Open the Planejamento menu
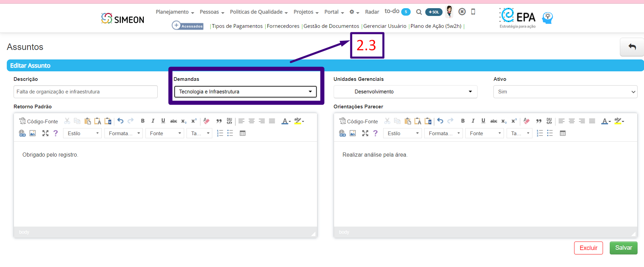The width and height of the screenshot is (644, 267). (175, 12)
